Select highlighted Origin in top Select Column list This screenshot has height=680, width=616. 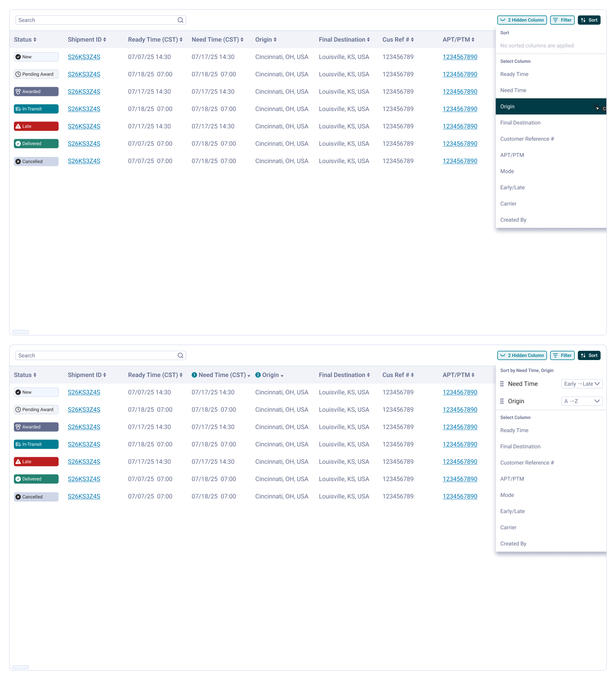tap(551, 106)
